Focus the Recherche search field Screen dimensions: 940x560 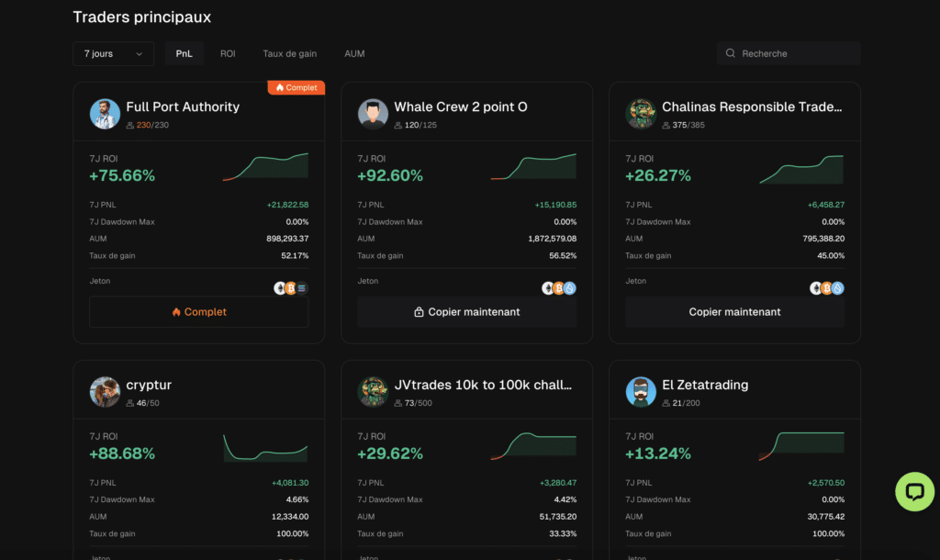point(789,53)
